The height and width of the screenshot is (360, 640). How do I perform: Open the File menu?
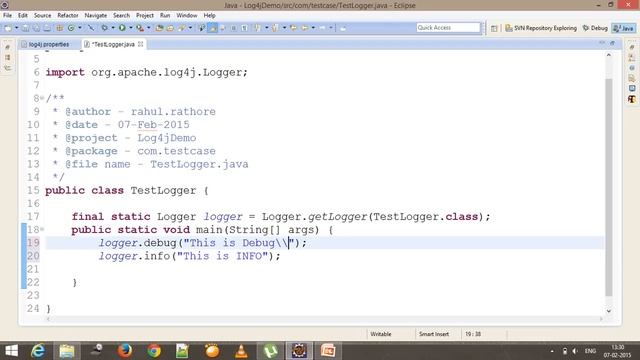click(7, 16)
